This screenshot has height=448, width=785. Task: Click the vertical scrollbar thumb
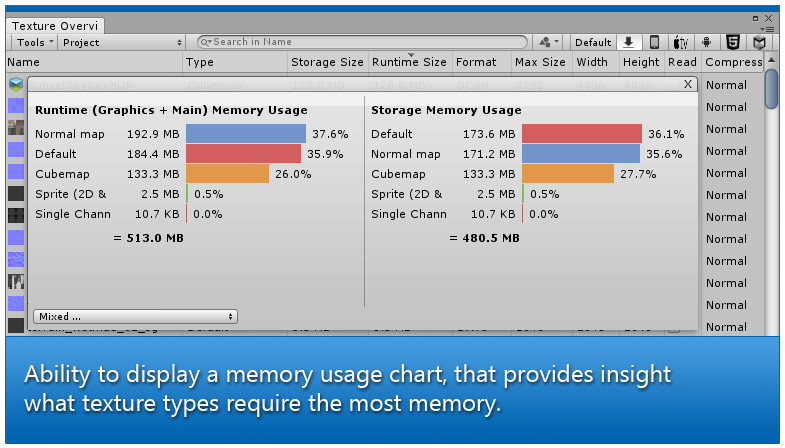pyautogui.click(x=771, y=90)
